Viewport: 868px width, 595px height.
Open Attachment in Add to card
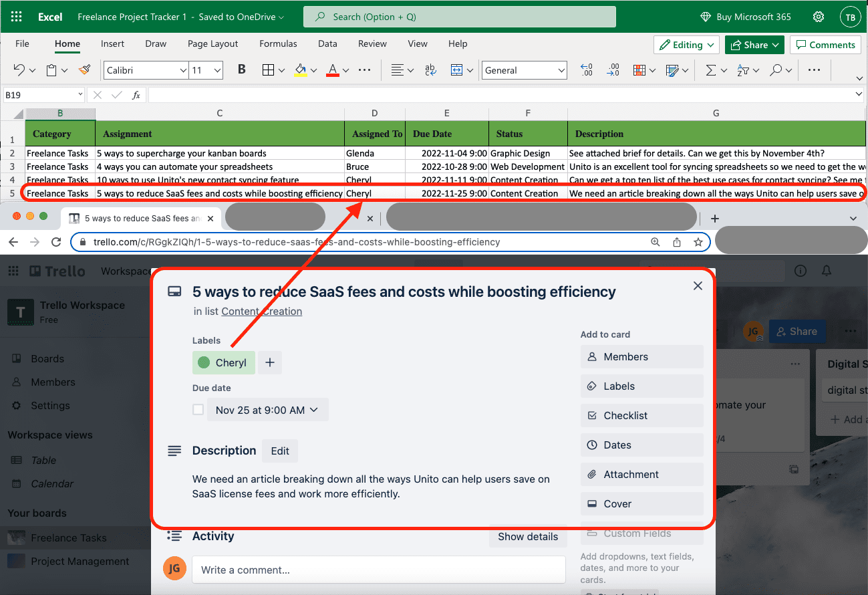[642, 474]
